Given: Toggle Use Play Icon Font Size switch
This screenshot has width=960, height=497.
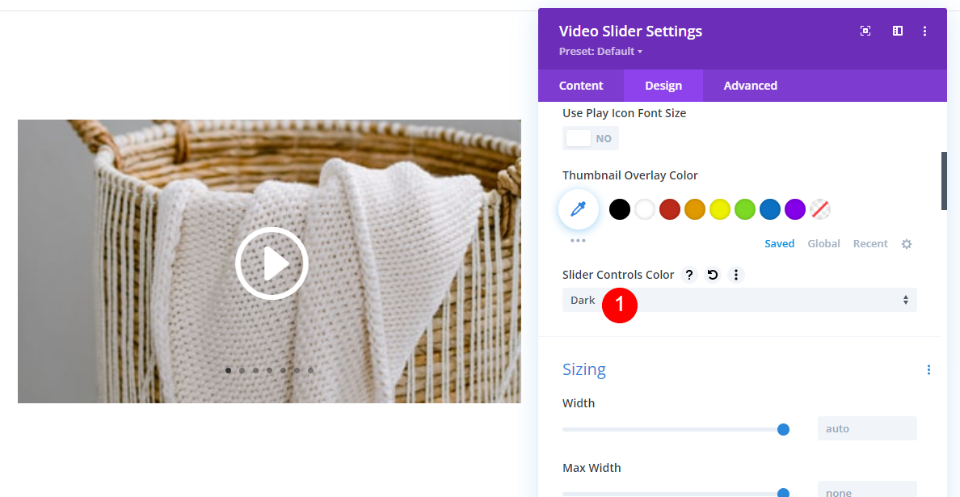Looking at the screenshot, I should point(590,138).
